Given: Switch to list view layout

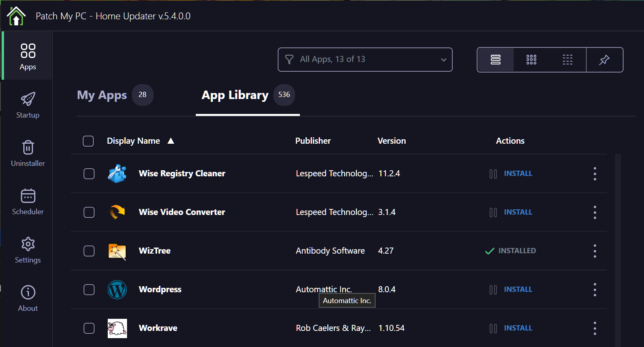Looking at the screenshot, I should point(495,60).
